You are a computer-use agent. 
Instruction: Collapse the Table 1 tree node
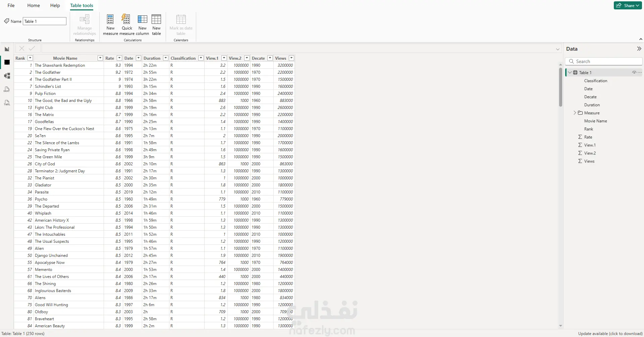pyautogui.click(x=570, y=72)
